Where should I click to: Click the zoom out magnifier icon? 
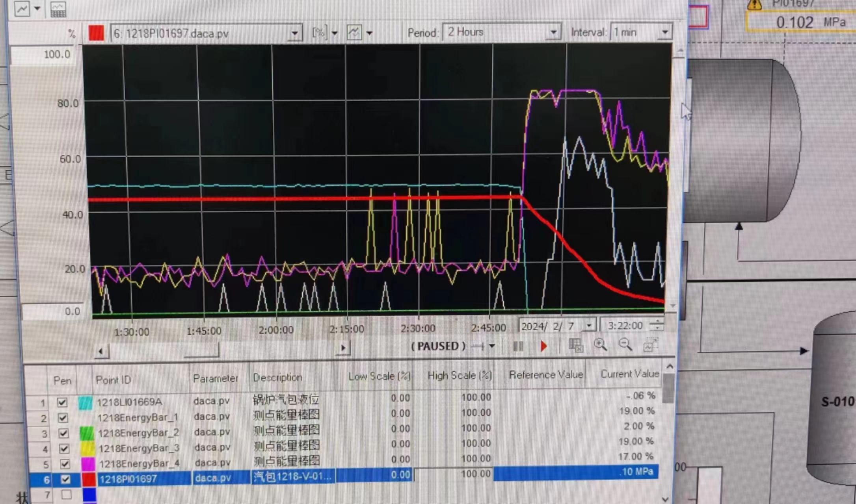[625, 345]
